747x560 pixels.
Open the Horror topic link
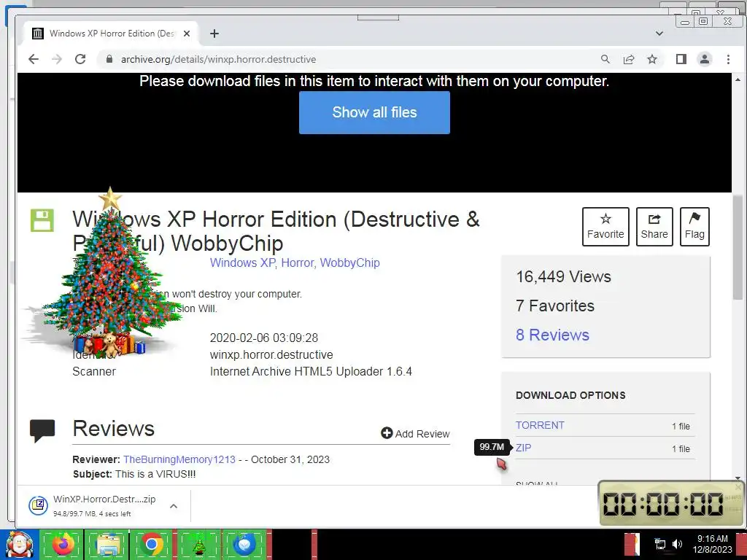point(298,262)
